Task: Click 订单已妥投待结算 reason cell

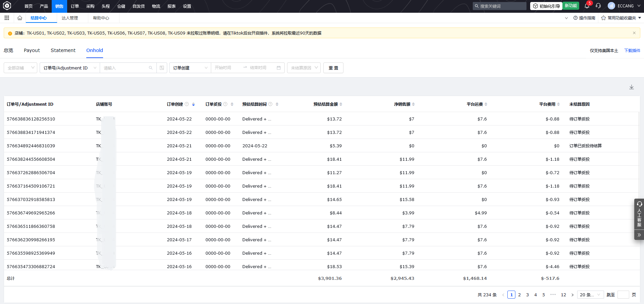Action: coord(586,146)
